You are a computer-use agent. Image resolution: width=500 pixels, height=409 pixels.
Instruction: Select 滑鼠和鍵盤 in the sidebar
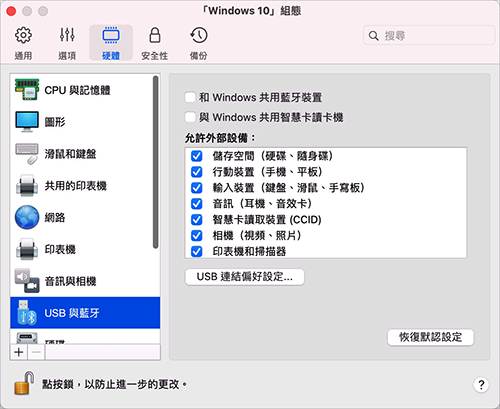[x=85, y=154]
